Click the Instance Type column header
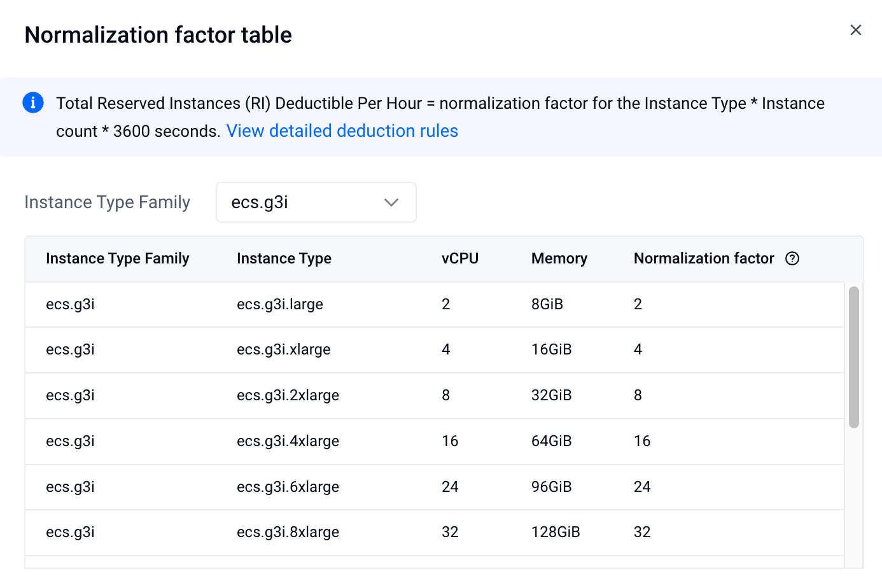The height and width of the screenshot is (588, 882). [x=284, y=258]
